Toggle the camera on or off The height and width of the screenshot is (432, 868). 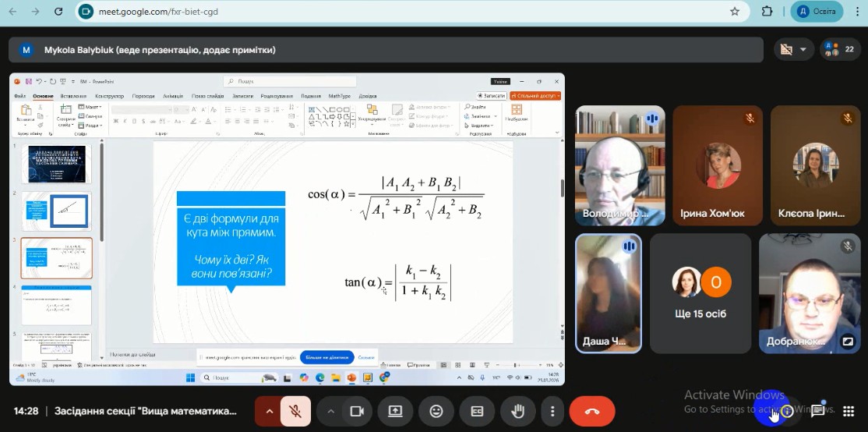coord(358,411)
